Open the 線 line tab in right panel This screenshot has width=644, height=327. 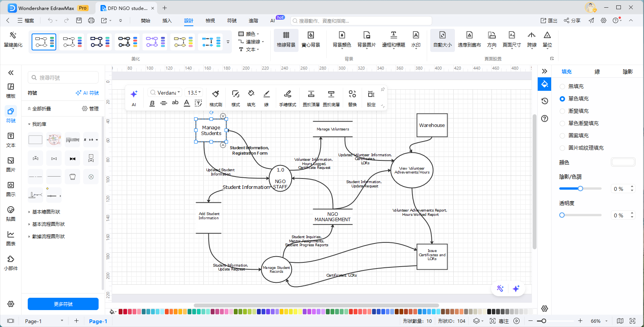tap(597, 72)
